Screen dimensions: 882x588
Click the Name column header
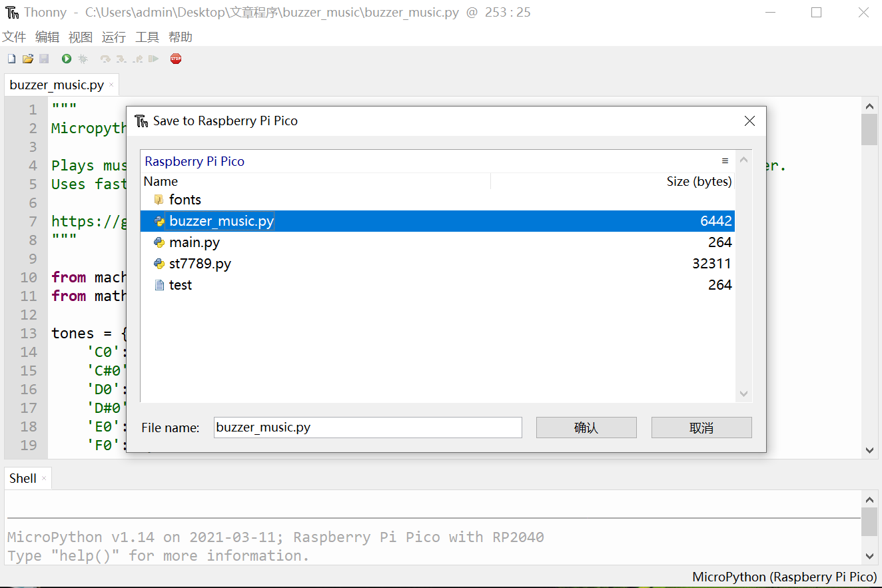point(316,181)
